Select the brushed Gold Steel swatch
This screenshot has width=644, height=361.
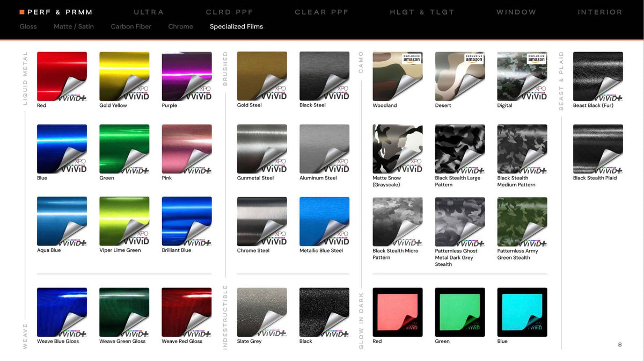pyautogui.click(x=262, y=76)
